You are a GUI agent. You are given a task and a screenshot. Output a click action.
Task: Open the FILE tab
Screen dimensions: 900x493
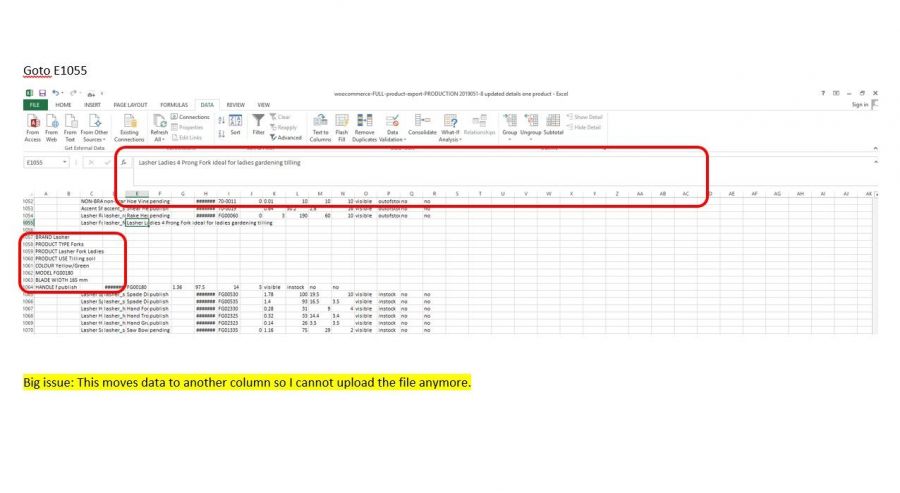click(35, 105)
